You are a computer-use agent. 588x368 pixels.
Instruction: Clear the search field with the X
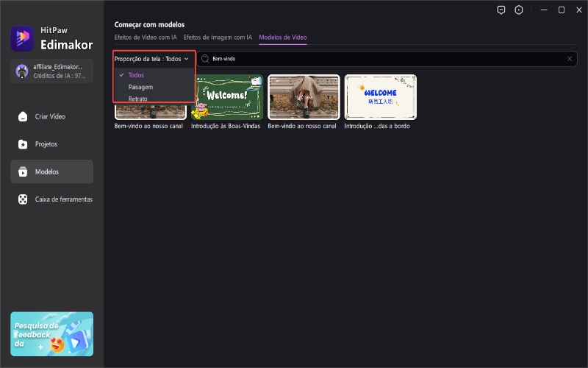coord(570,59)
